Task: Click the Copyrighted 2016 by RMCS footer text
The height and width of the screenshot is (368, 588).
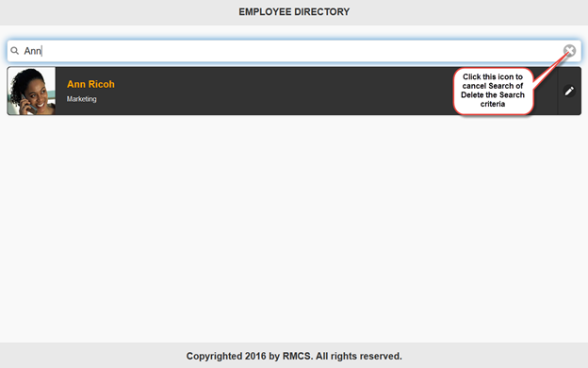Action: point(294,356)
